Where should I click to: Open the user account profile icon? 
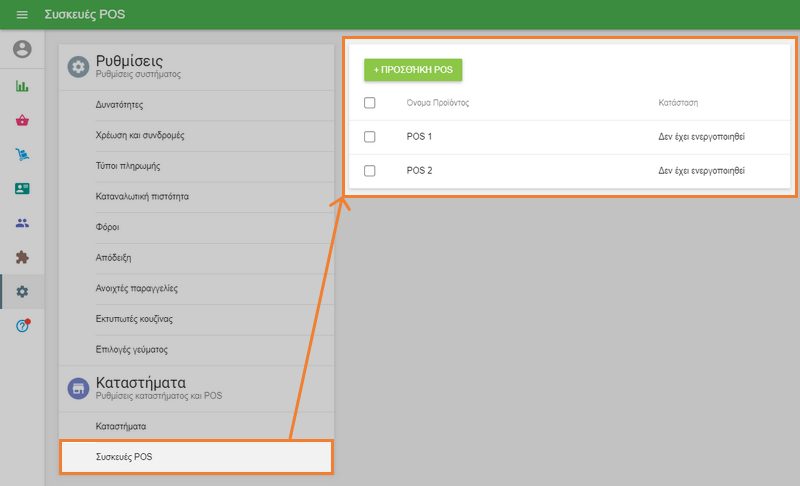pos(22,49)
